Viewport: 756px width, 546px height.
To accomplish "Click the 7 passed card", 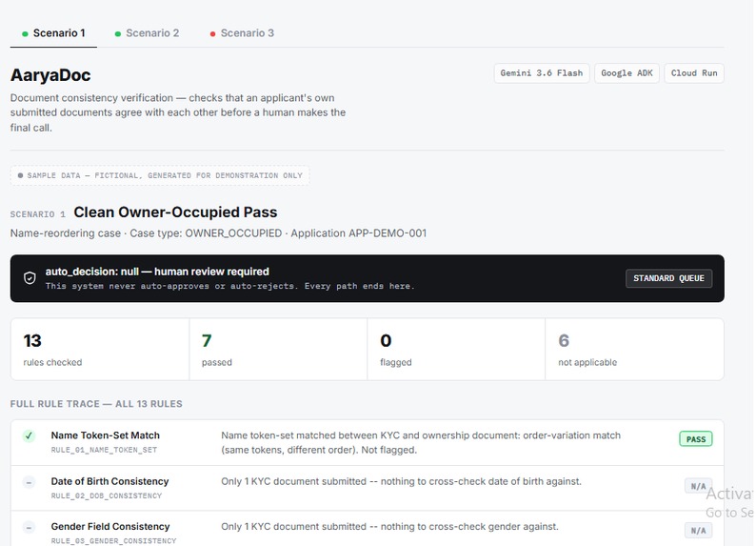I will coord(278,349).
